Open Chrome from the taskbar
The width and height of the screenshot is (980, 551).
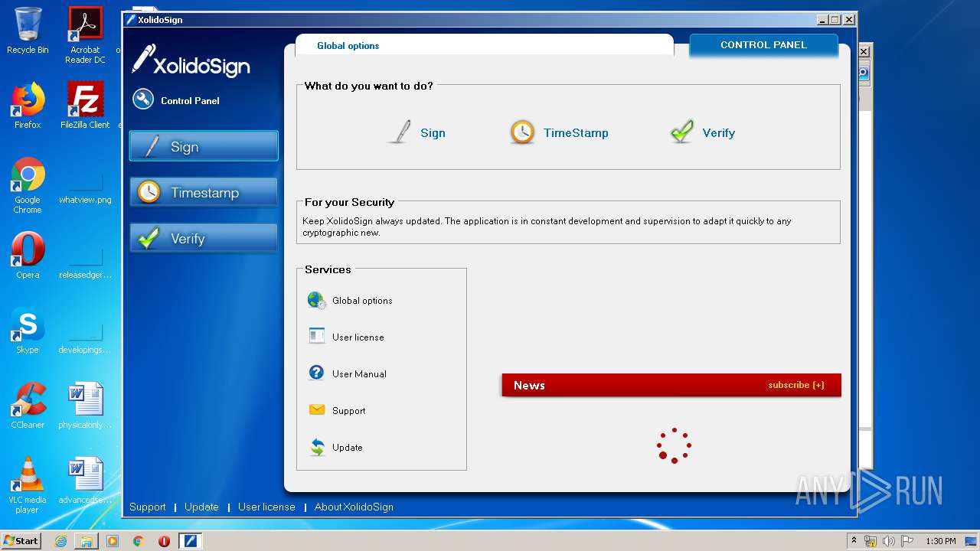139,541
